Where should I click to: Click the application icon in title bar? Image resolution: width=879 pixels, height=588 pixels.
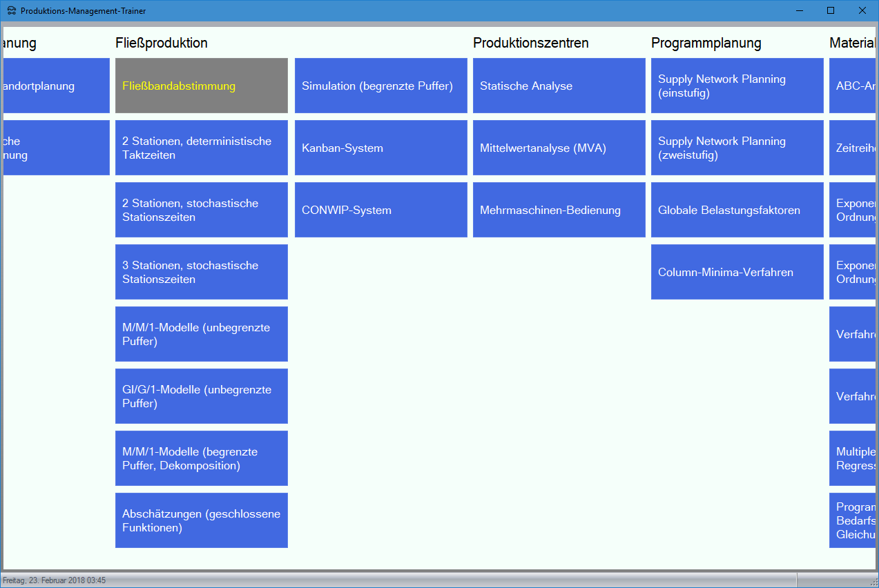[x=12, y=11]
